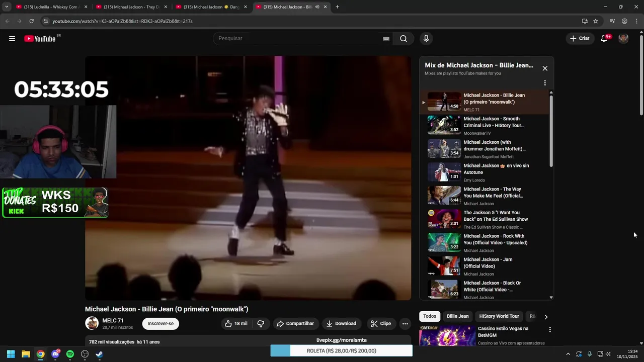644x362 pixels.
Task: Open Steam from the taskbar
Action: click(100, 354)
